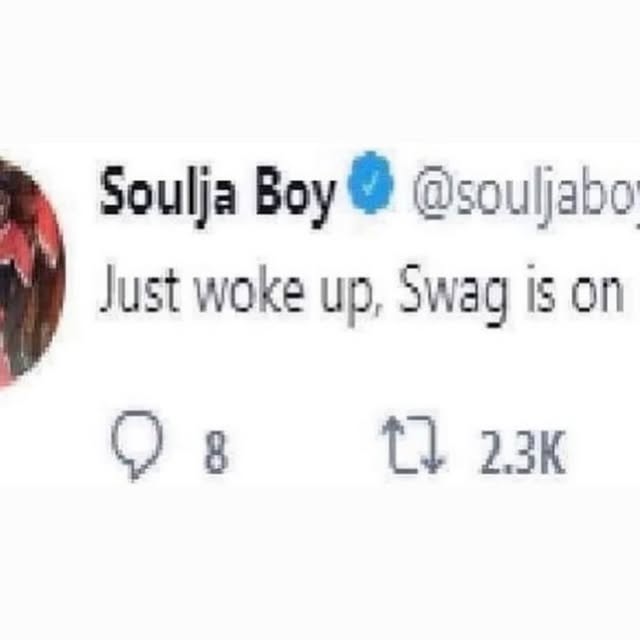This screenshot has width=640, height=640.
Task: Click the retweet arrows icon
Action: pyautogui.click(x=414, y=444)
